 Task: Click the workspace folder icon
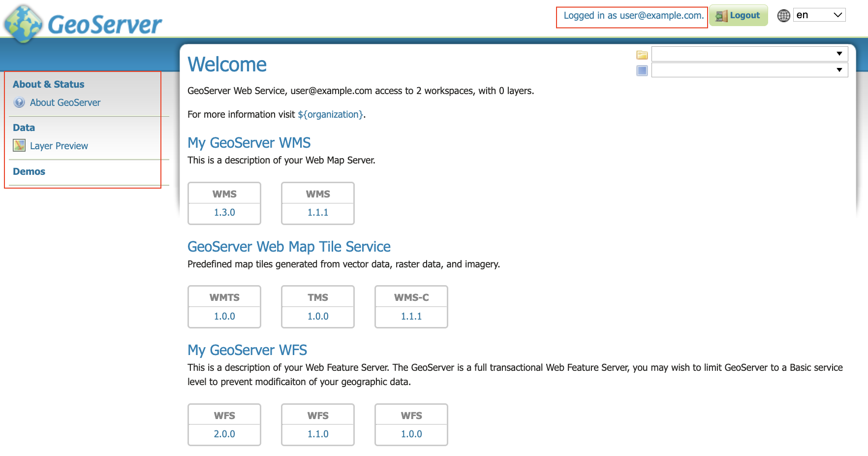642,55
